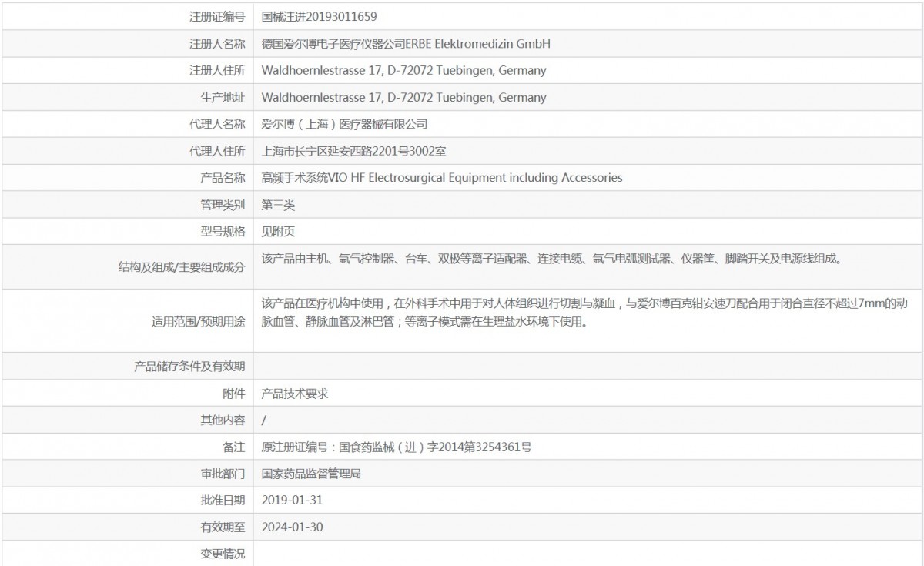Viewport: 924px width, 566px height.
Task: Select registration number 国械注进20193011659
Action: (320, 16)
